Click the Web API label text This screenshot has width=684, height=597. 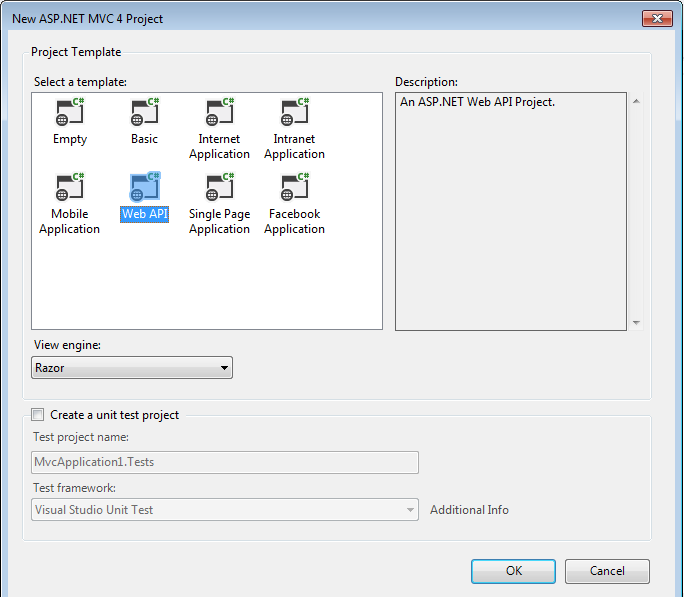click(x=144, y=214)
